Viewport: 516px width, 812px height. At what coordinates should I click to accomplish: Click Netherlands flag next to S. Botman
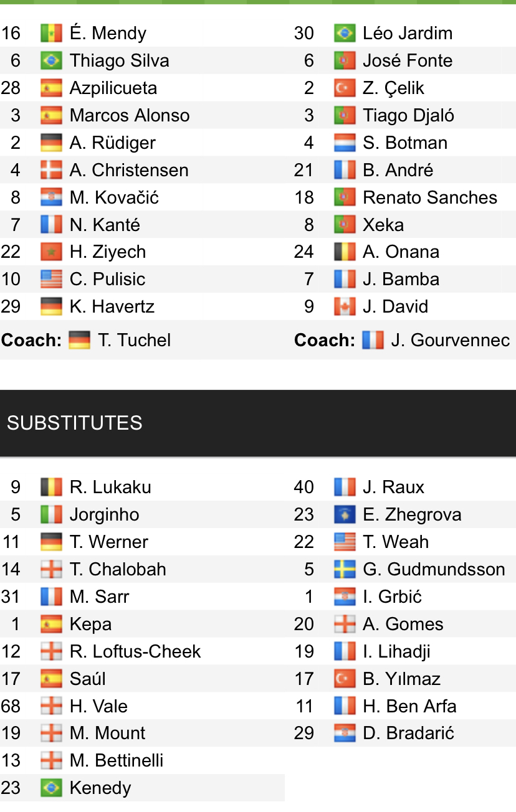(345, 143)
